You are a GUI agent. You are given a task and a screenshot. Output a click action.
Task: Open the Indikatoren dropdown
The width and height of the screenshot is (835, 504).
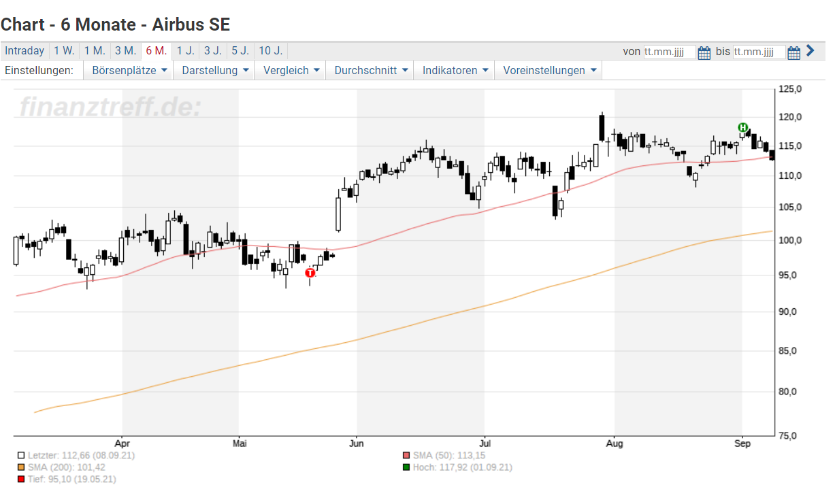click(455, 70)
